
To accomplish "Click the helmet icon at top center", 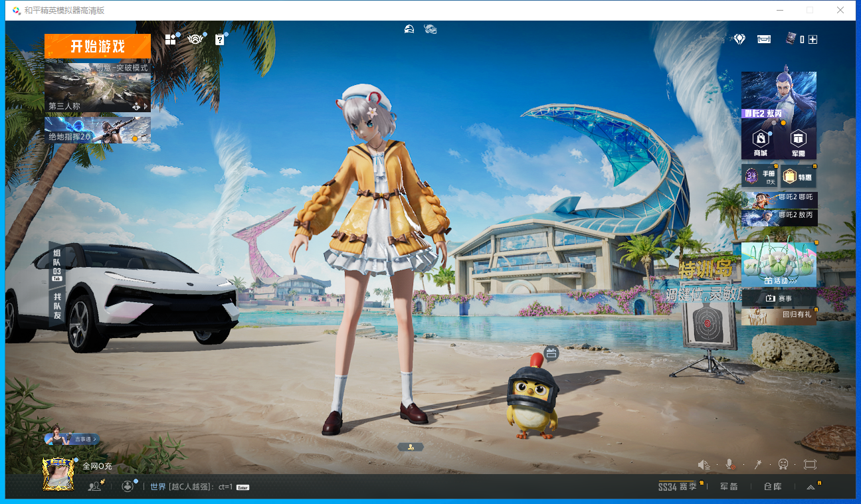I will (410, 29).
